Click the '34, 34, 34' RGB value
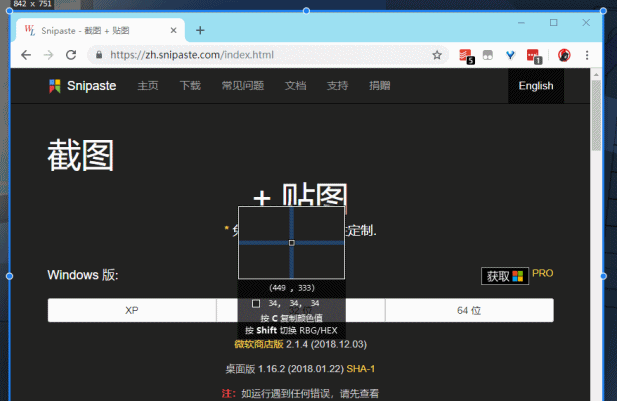 pos(294,303)
